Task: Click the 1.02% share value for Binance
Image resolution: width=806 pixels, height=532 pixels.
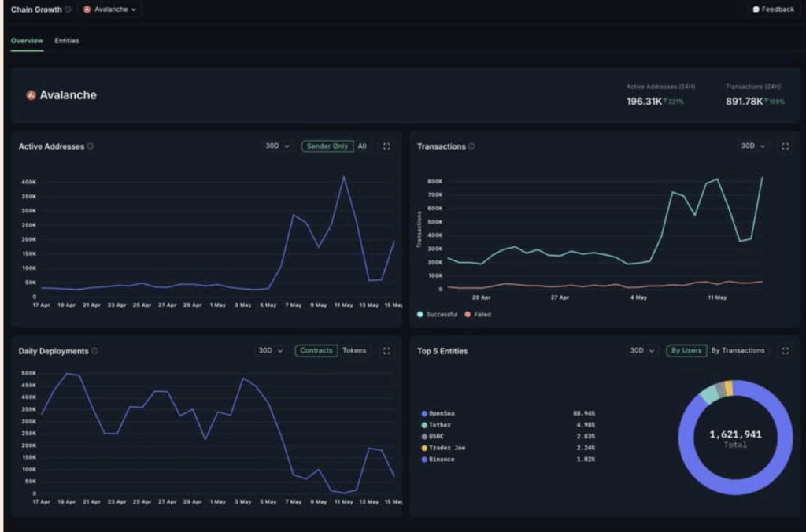Action: coord(586,460)
